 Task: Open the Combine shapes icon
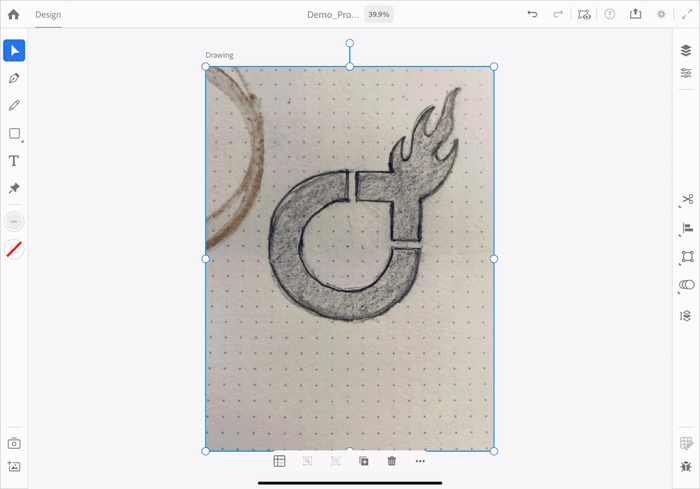pos(687,285)
